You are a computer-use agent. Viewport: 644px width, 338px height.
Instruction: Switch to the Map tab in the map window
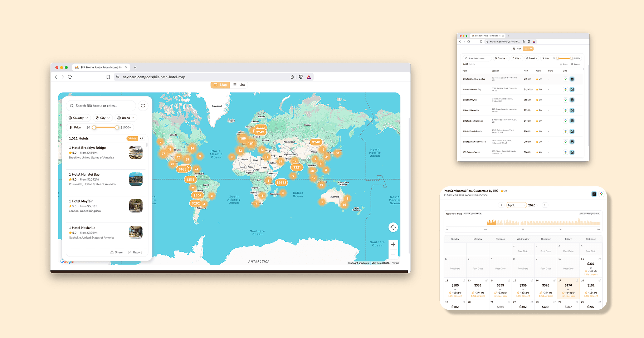coord(220,85)
